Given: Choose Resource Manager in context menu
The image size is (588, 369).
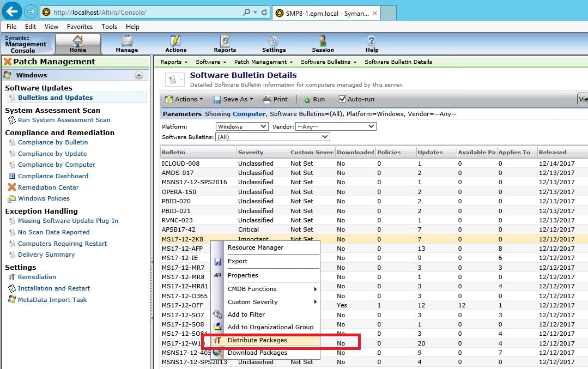Looking at the screenshot, I should tap(265, 247).
